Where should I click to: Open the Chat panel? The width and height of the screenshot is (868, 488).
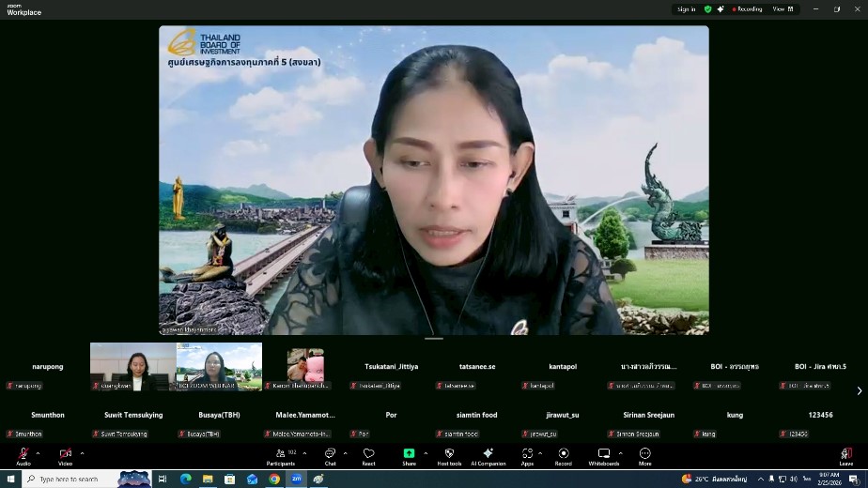pyautogui.click(x=330, y=455)
